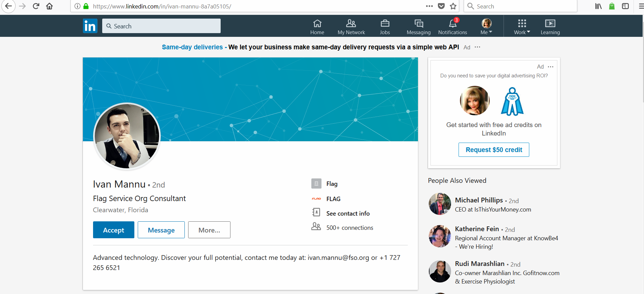The height and width of the screenshot is (294, 644).
Task: Accept Ivan Mannu's invitation
Action: pos(114,230)
